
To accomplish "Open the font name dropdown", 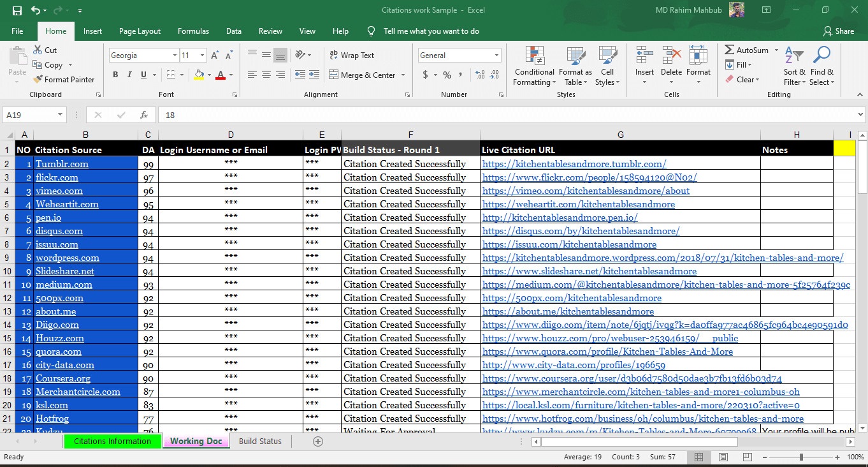I will tap(175, 55).
